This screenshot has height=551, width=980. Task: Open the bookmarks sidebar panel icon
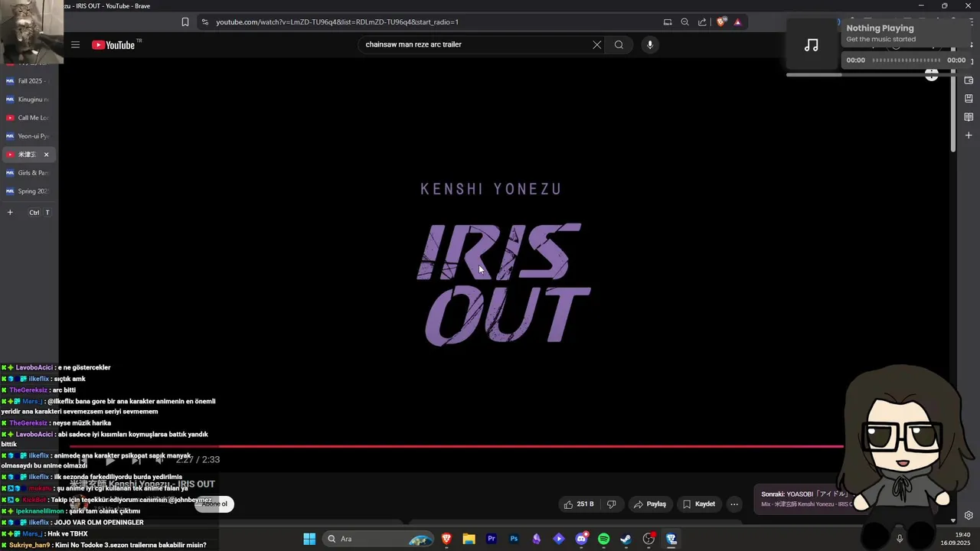[x=969, y=99]
